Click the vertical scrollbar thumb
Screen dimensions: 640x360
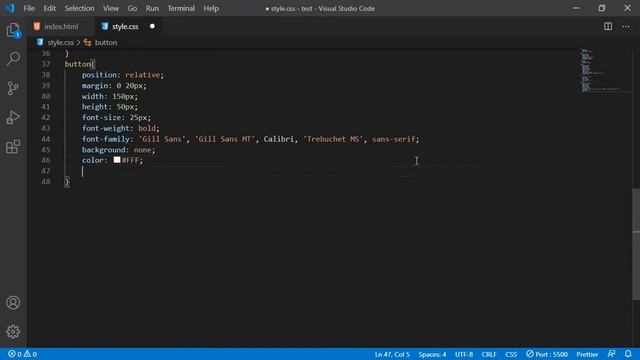click(636, 245)
